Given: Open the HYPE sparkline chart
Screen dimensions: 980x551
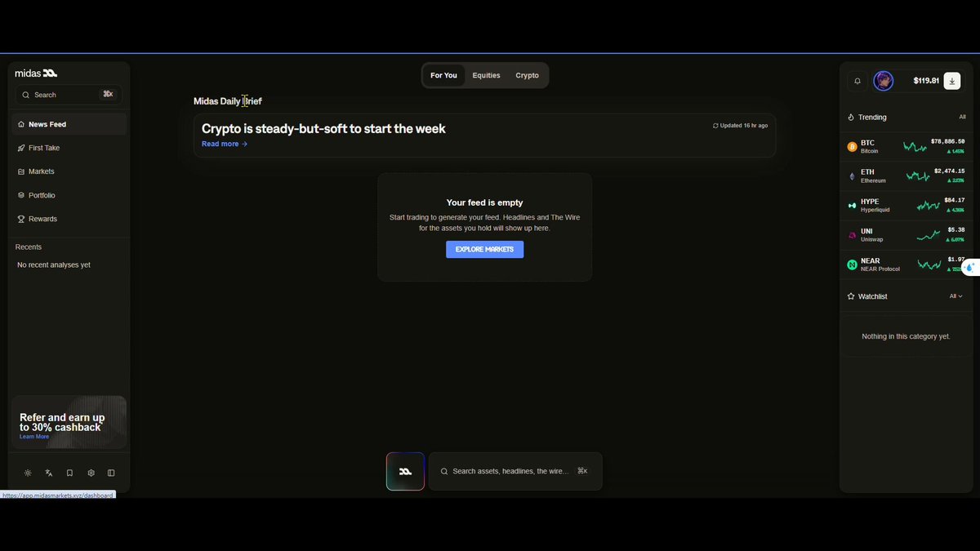Looking at the screenshot, I should click(928, 206).
